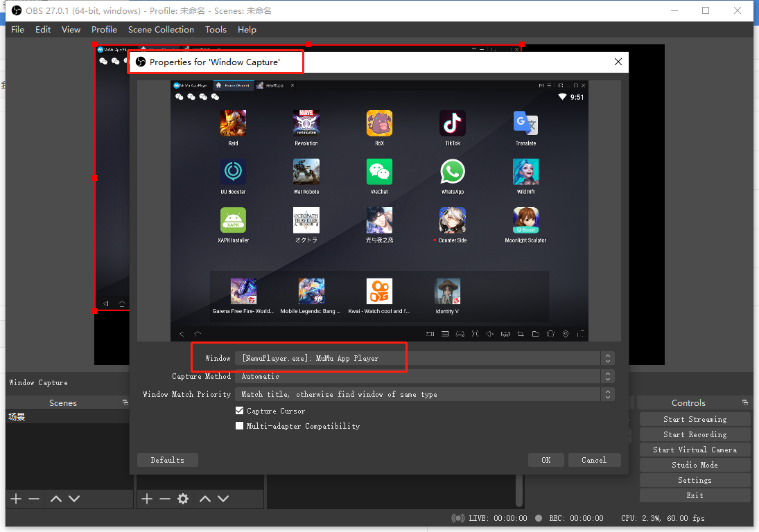Click the XAPK Installer app icon
This screenshot has width=759, height=532.
pyautogui.click(x=234, y=220)
